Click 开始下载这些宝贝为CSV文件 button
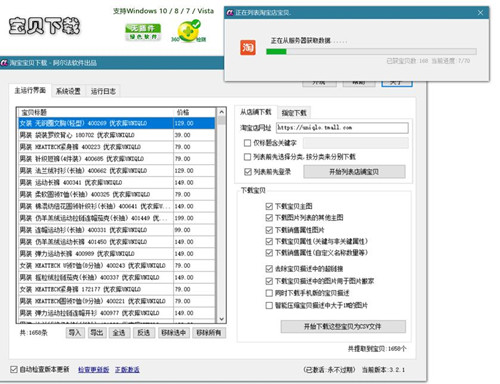 click(343, 326)
